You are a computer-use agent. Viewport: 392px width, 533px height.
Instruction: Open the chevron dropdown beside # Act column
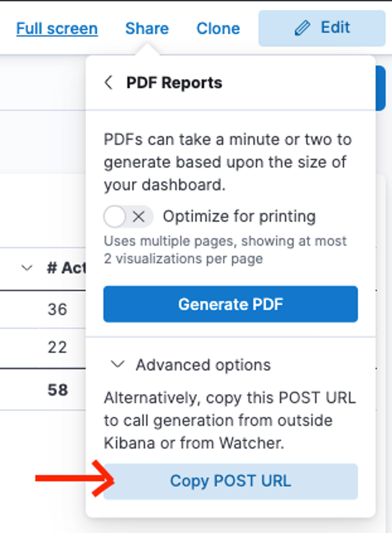27,268
